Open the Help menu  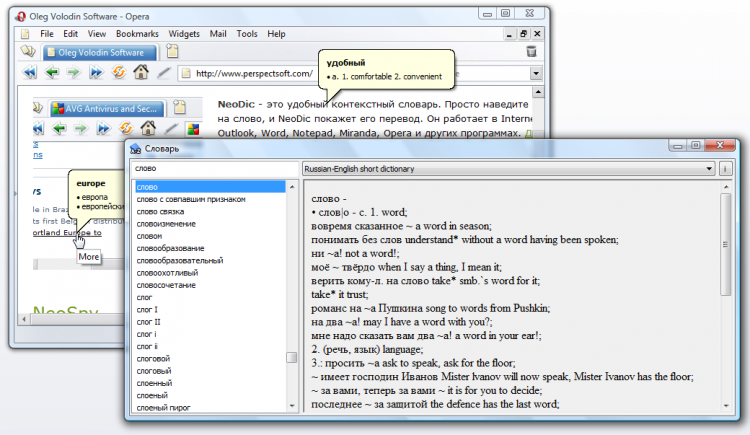coord(276,34)
